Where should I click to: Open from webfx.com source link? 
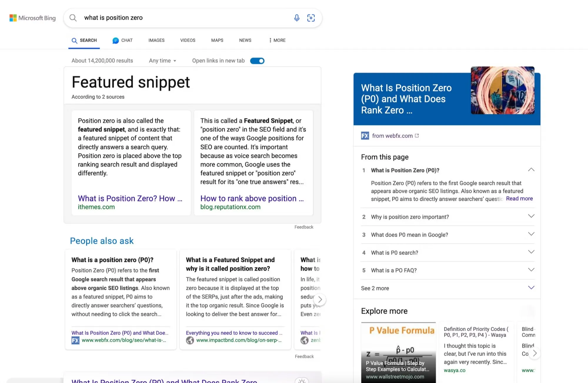392,136
